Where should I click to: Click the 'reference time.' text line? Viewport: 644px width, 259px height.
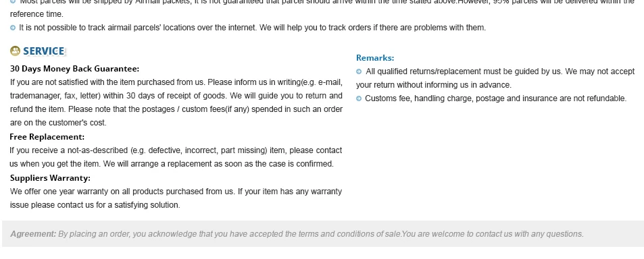[x=36, y=14]
